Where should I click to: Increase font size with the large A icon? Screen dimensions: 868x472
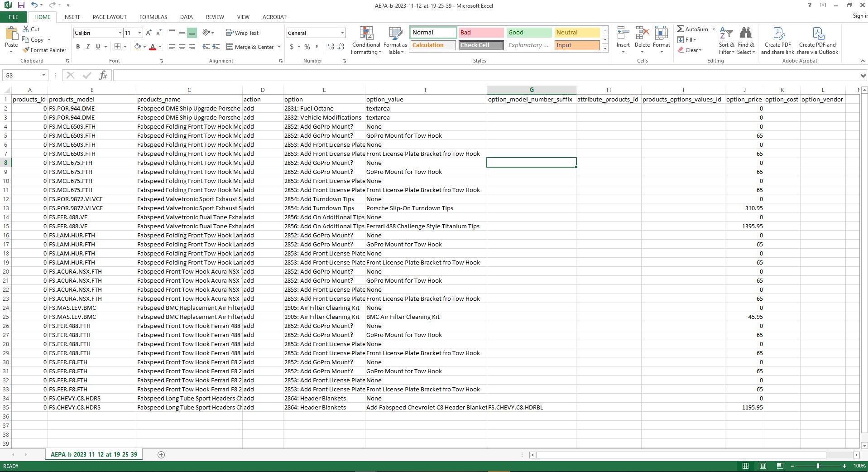149,33
